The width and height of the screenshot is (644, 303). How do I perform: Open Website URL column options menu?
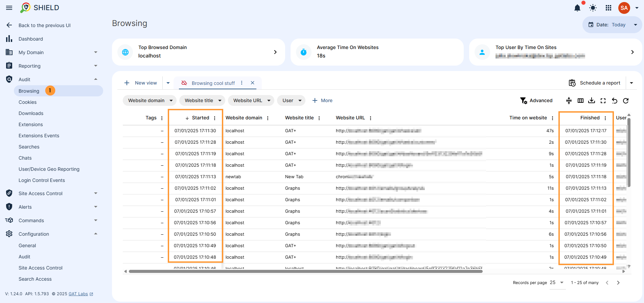(371, 118)
